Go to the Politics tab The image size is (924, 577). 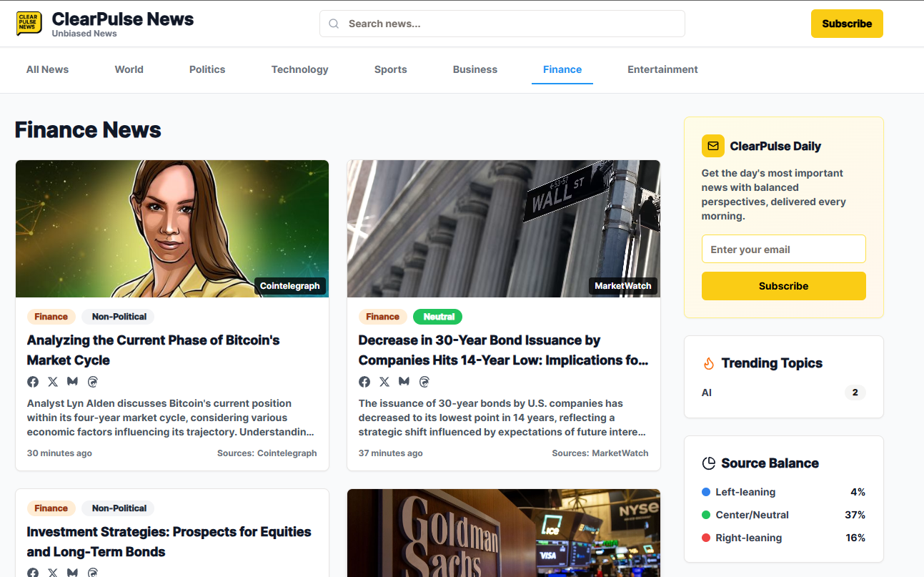tap(207, 69)
